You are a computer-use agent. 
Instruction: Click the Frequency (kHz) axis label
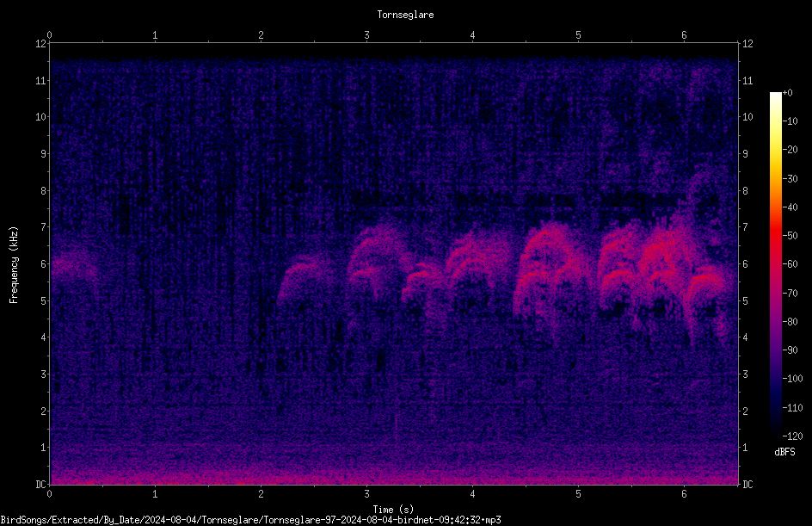coord(14,265)
